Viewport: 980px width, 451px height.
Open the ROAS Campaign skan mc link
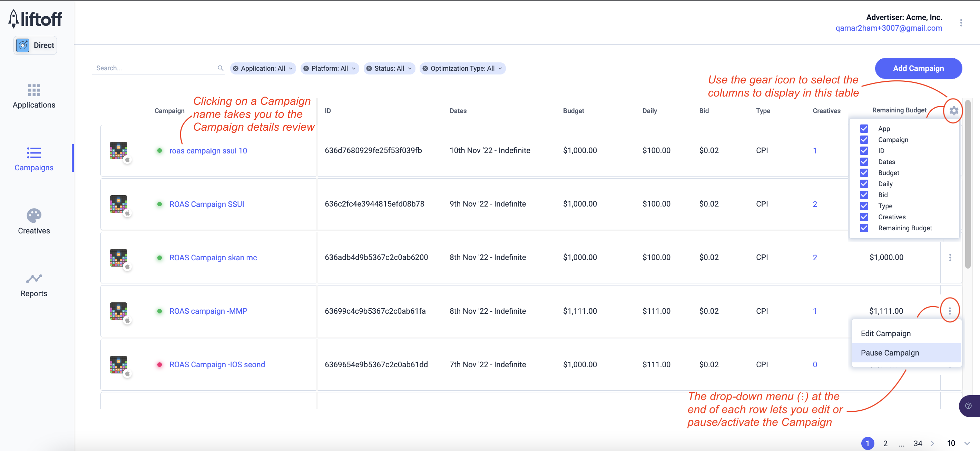point(213,258)
